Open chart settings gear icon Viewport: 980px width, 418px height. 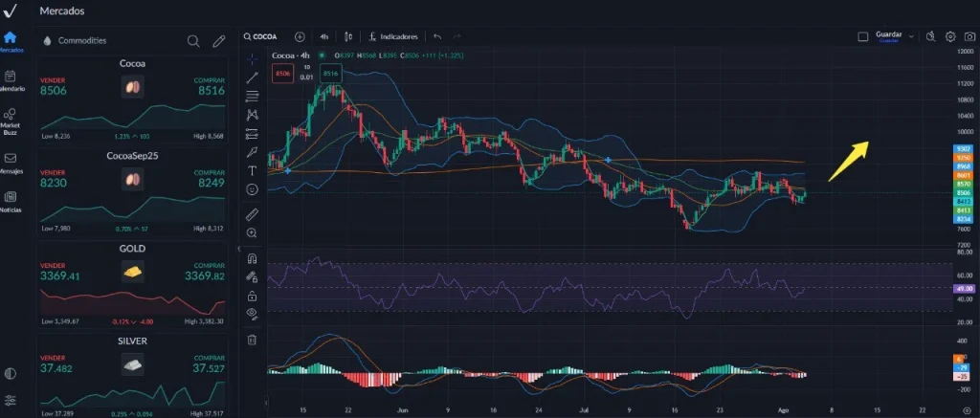point(950,37)
